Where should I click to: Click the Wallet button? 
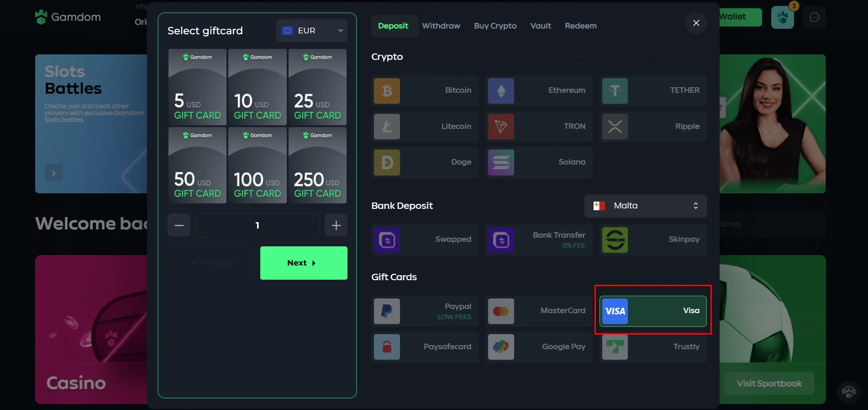(x=740, y=17)
